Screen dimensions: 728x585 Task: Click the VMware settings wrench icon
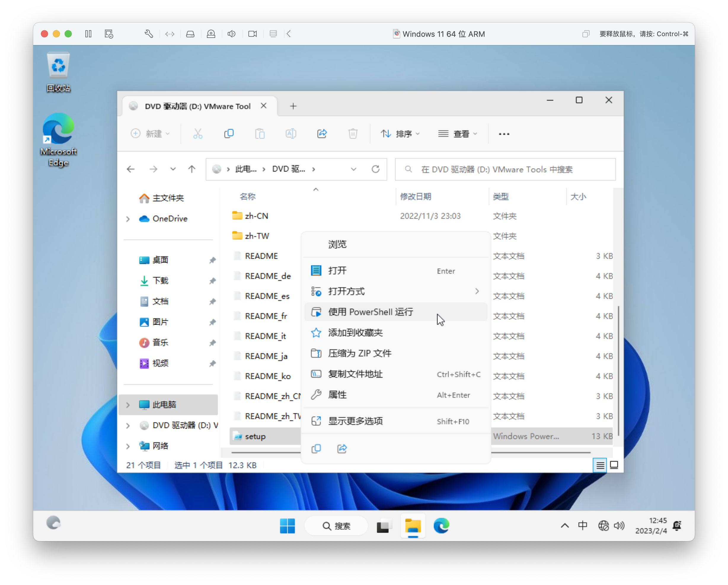[x=149, y=34]
